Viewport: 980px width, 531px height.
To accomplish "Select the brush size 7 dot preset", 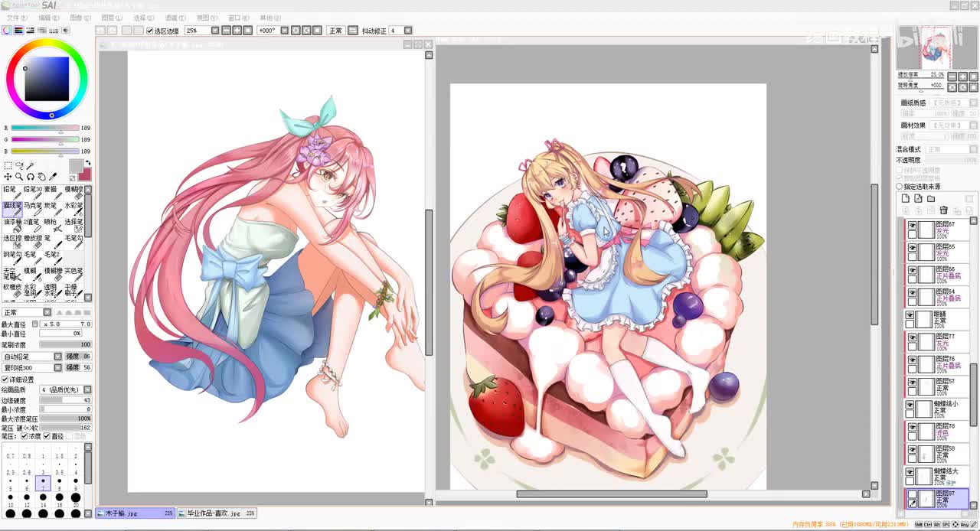I will coord(43,483).
